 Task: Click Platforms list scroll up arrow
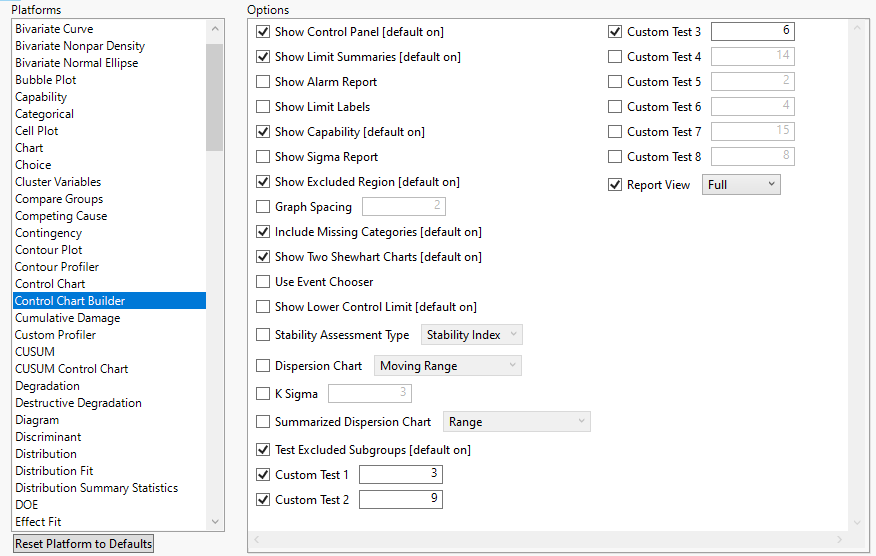tap(215, 28)
